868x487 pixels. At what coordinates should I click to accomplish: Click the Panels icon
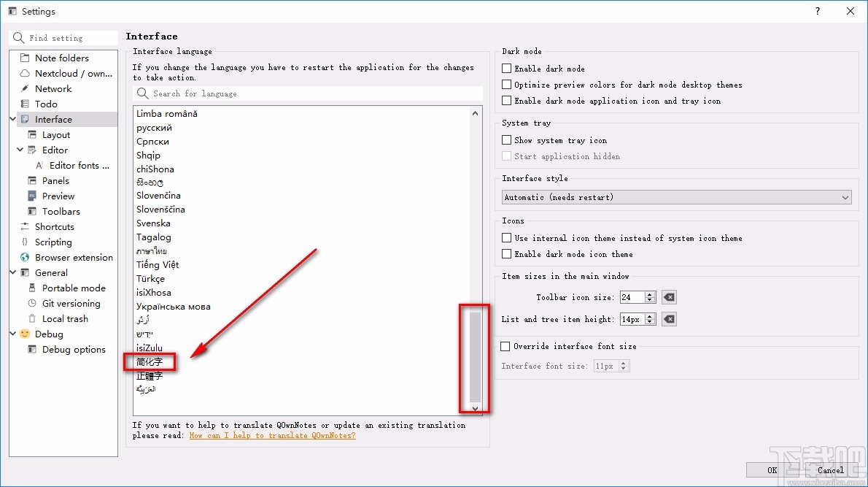point(32,180)
